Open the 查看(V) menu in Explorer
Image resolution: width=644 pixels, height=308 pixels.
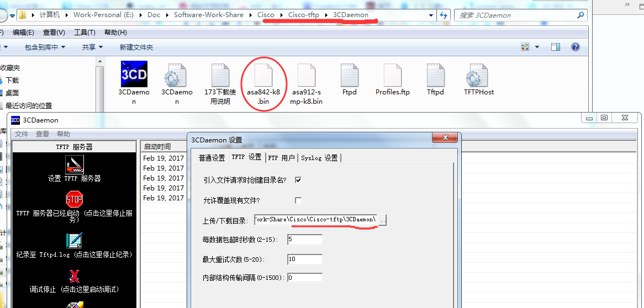[x=54, y=33]
